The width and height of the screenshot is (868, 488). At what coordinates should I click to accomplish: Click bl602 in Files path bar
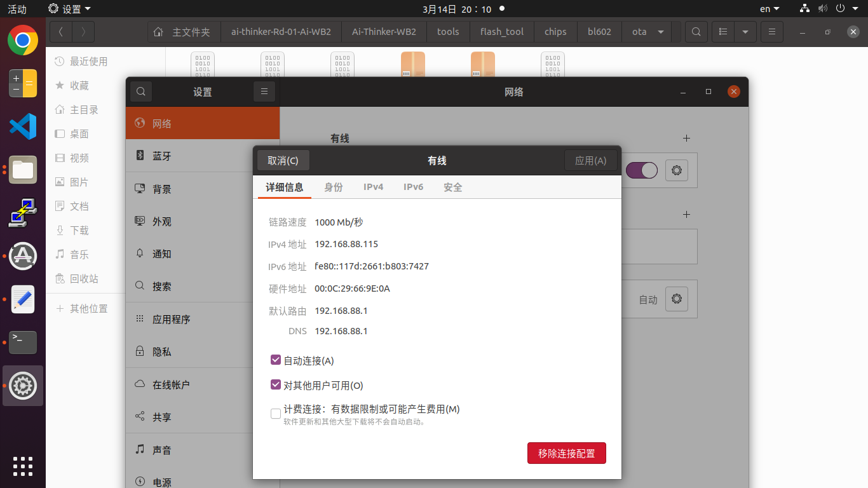[x=599, y=32]
